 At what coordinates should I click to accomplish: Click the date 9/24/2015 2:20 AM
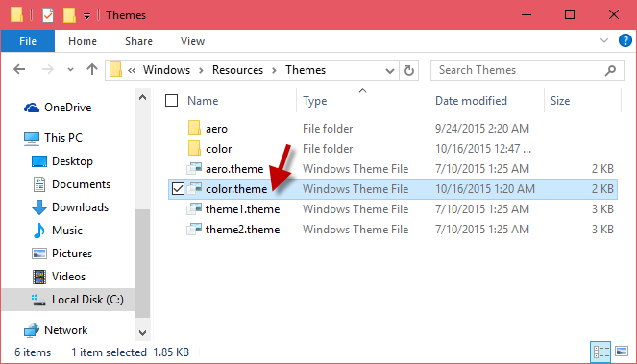click(482, 129)
